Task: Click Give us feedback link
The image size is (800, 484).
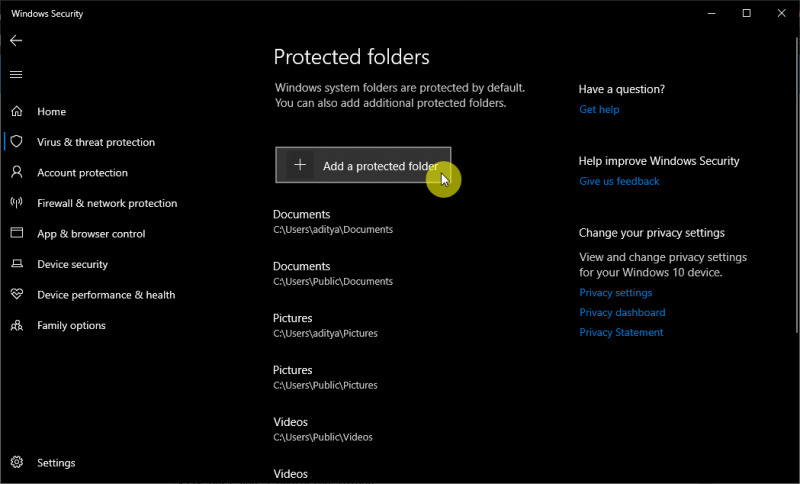Action: 619,181
